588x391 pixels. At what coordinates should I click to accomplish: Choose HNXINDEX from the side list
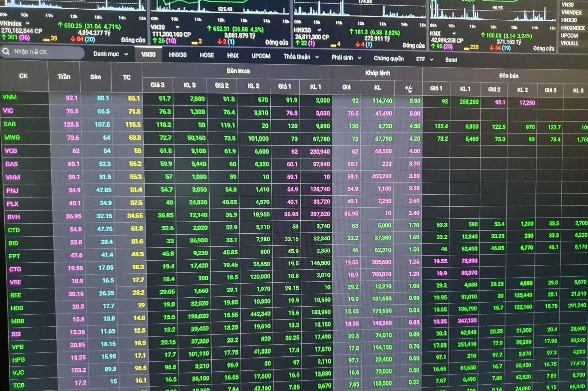coord(573,28)
